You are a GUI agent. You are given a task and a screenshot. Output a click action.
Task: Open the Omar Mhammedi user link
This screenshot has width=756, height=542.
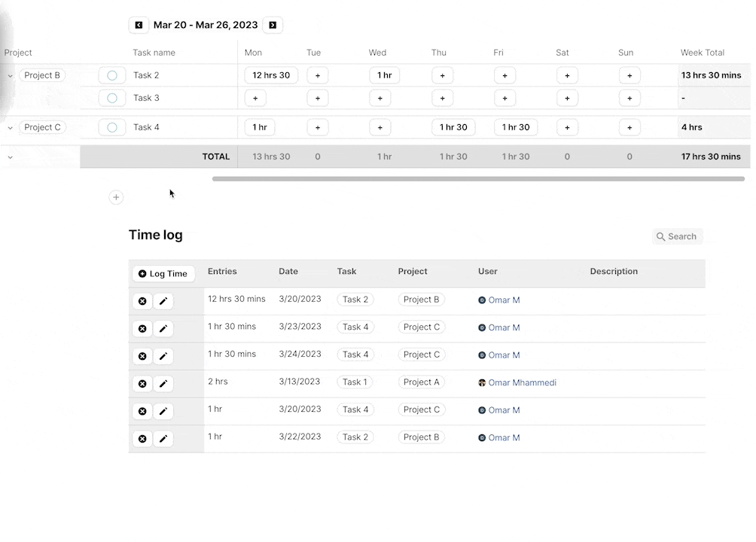pyautogui.click(x=522, y=382)
